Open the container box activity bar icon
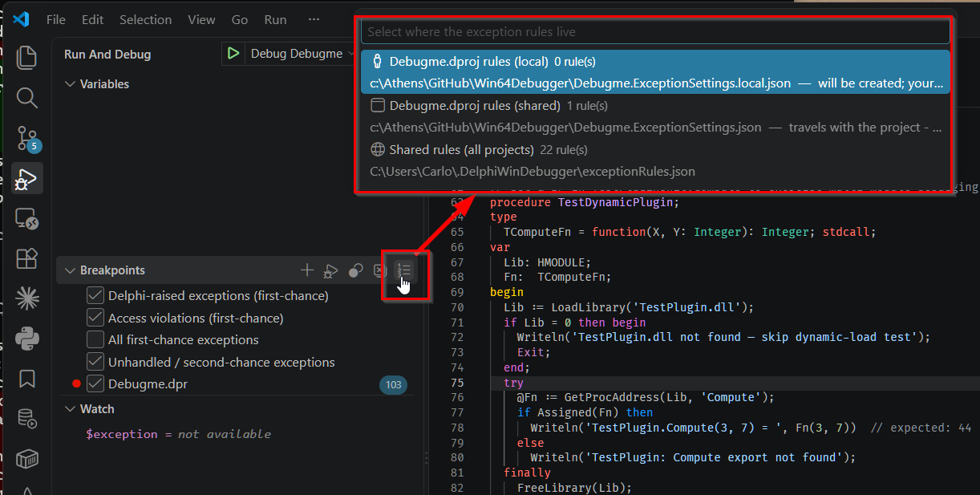 [27, 458]
